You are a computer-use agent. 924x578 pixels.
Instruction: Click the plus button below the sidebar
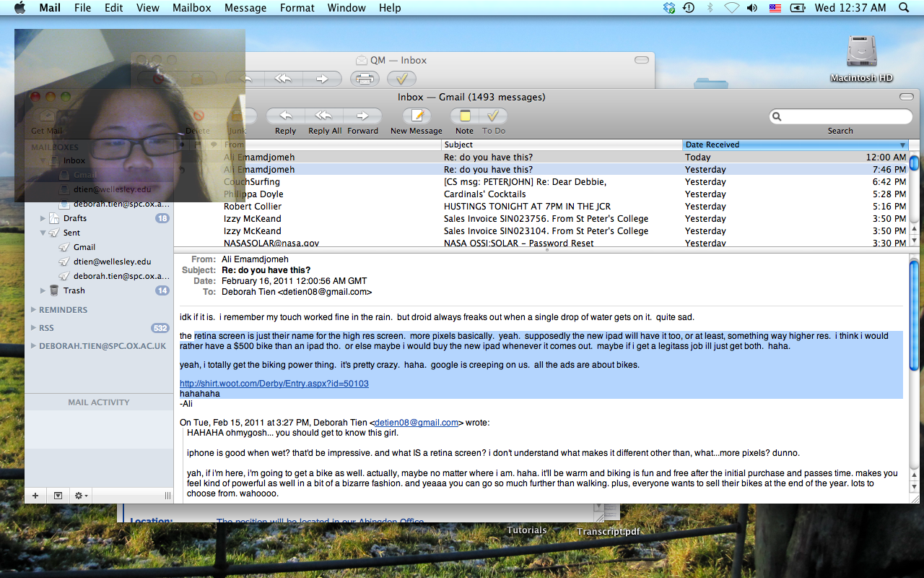pyautogui.click(x=35, y=496)
